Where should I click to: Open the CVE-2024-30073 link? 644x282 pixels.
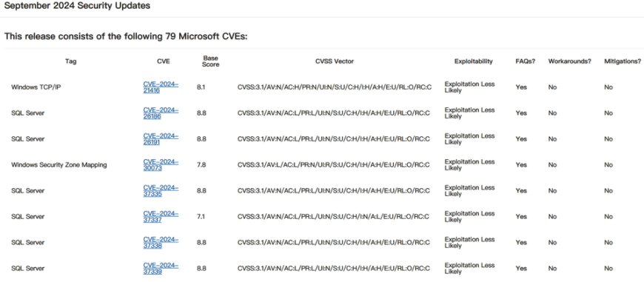click(x=161, y=164)
